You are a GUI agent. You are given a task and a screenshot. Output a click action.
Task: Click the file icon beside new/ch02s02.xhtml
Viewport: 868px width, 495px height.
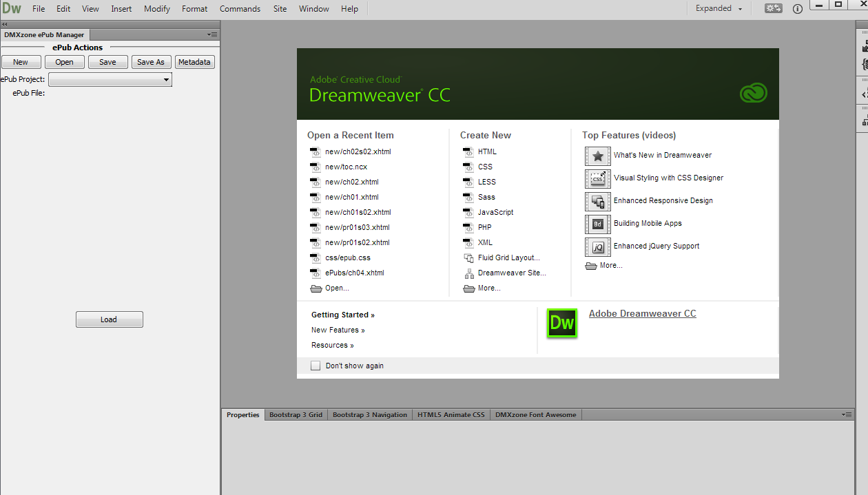click(x=316, y=152)
